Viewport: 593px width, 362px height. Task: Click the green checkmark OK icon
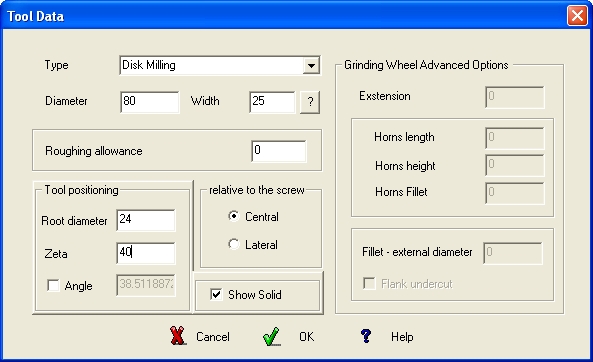(271, 336)
